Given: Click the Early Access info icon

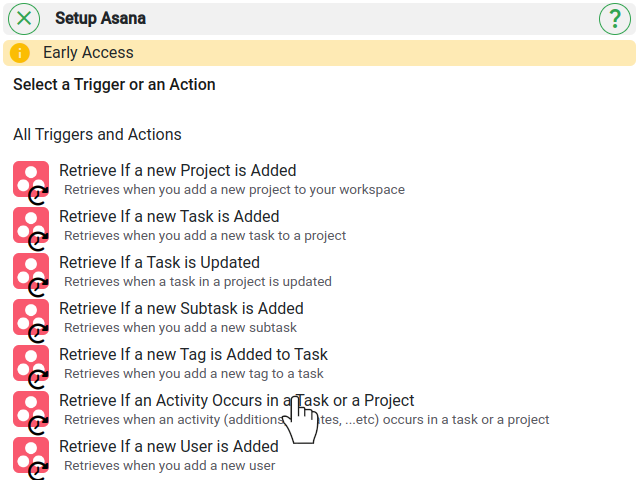Looking at the screenshot, I should 20,53.
